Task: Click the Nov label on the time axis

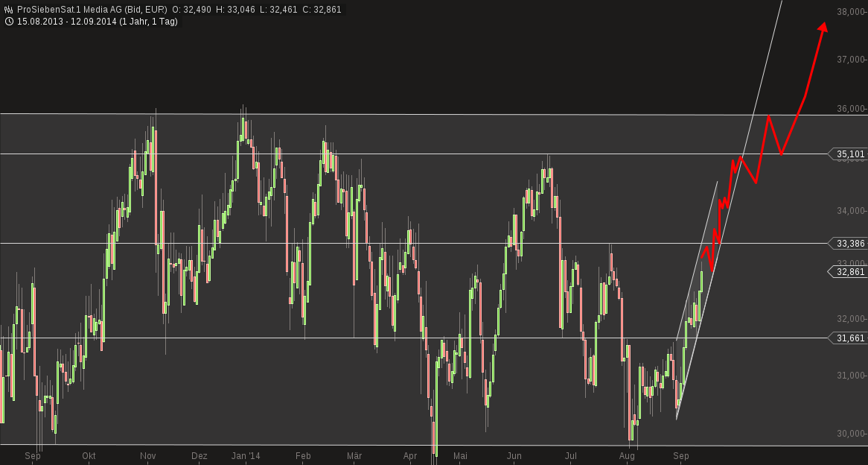Action: pyautogui.click(x=147, y=456)
